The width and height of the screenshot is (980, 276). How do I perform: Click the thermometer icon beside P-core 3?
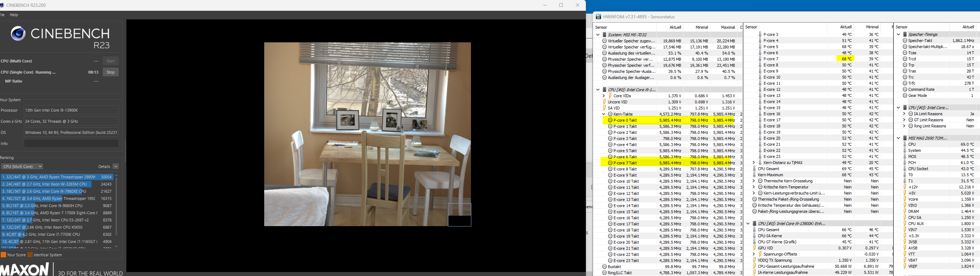760,34
